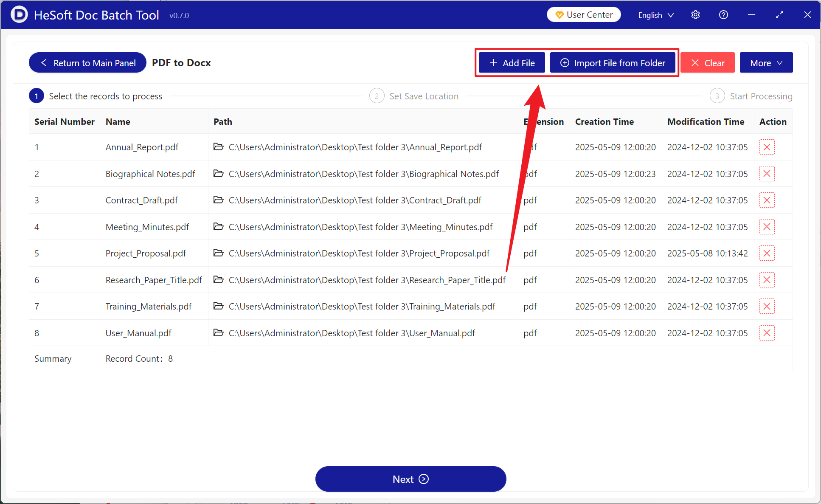Image resolution: width=821 pixels, height=504 pixels.
Task: Select step 1 Select the records to process
Action: (x=96, y=96)
